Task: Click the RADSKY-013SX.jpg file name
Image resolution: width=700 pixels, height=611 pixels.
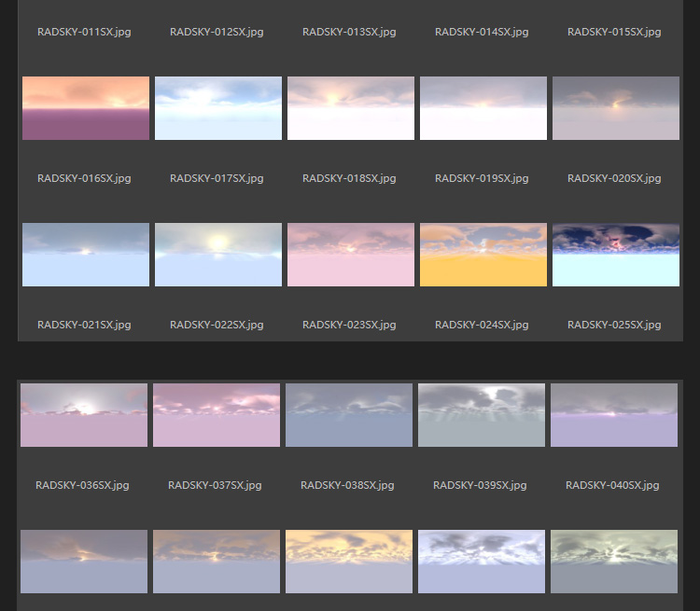Action: coord(349,32)
